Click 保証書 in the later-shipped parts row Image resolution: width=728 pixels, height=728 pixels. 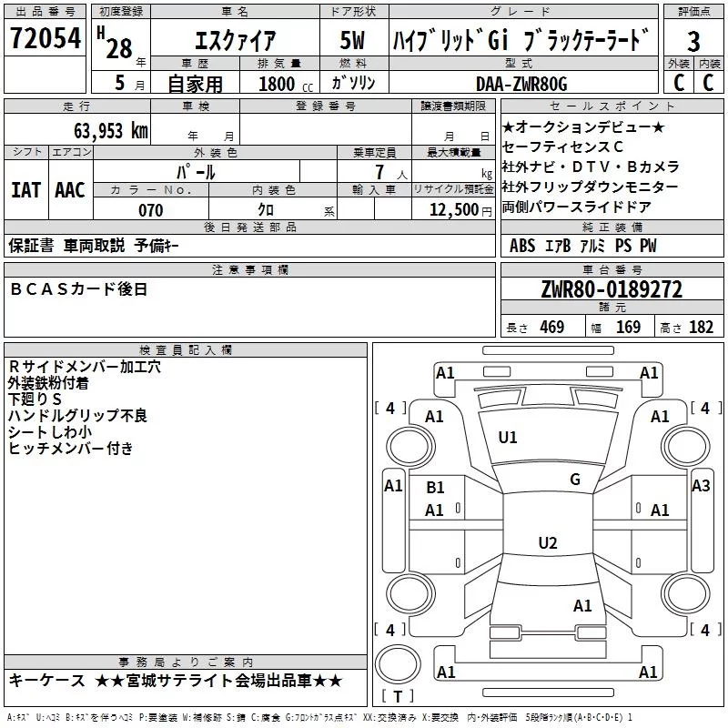(31, 245)
